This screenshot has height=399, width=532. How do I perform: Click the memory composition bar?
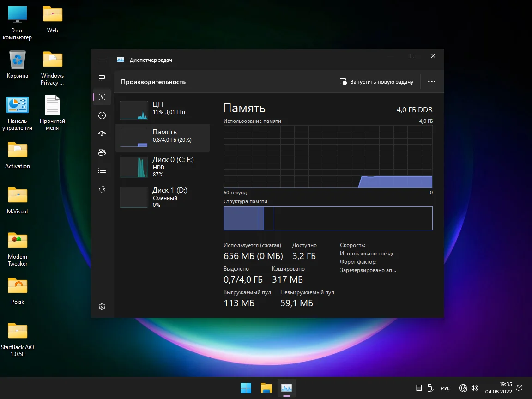(328, 218)
